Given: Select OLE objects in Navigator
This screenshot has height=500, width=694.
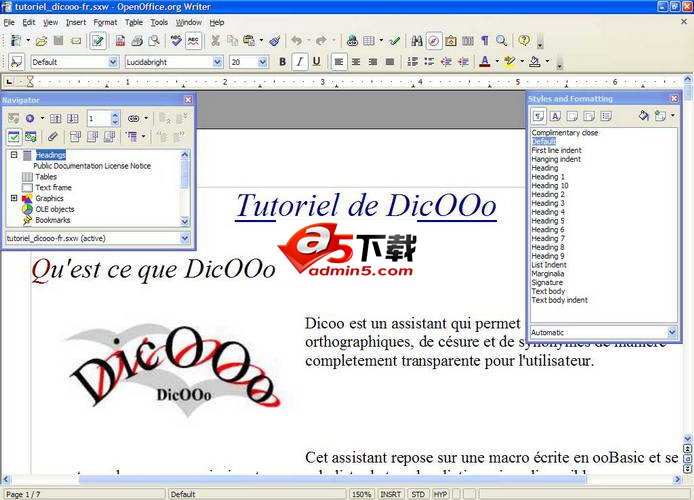Looking at the screenshot, I should [x=55, y=209].
